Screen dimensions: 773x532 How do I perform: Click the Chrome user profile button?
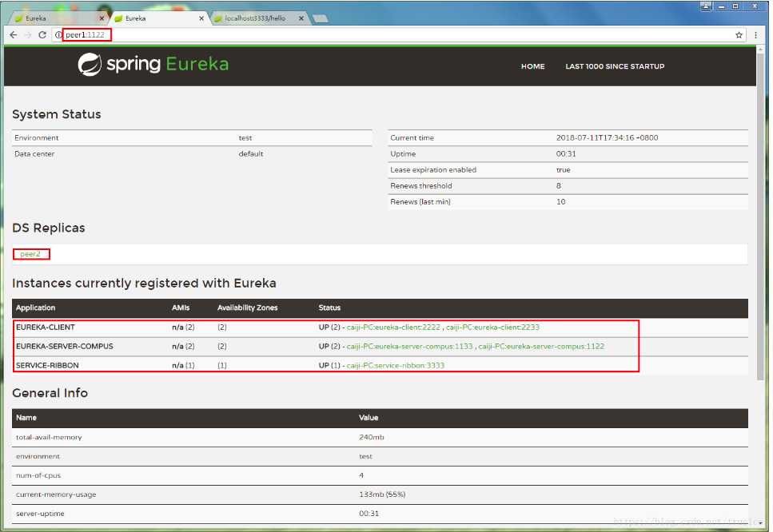pos(706,6)
